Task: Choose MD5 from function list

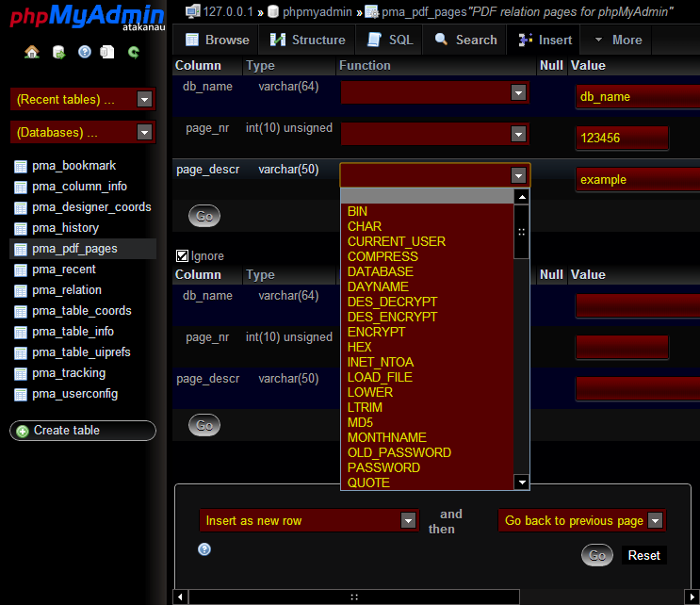Action: pos(427,422)
